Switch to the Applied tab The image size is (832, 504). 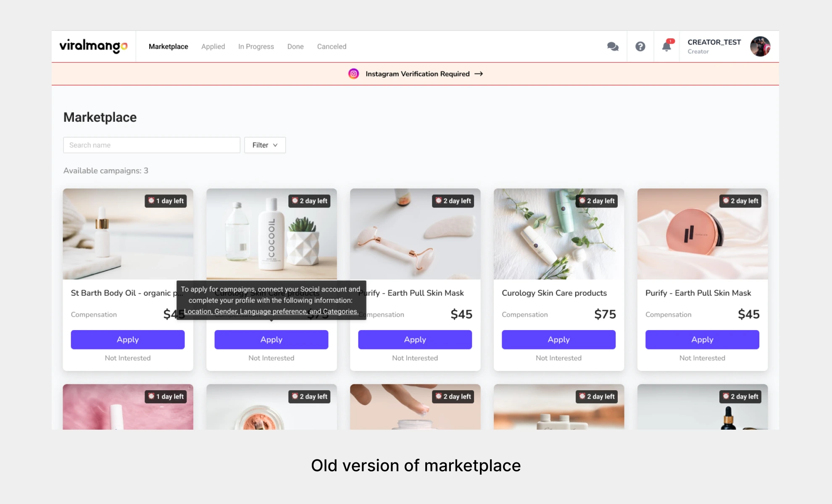click(x=213, y=46)
